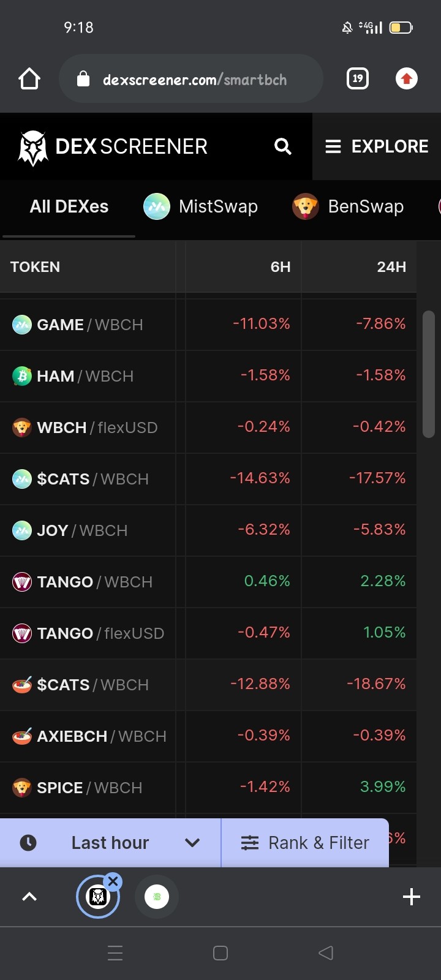Open a new tab with plus icon

point(412,897)
